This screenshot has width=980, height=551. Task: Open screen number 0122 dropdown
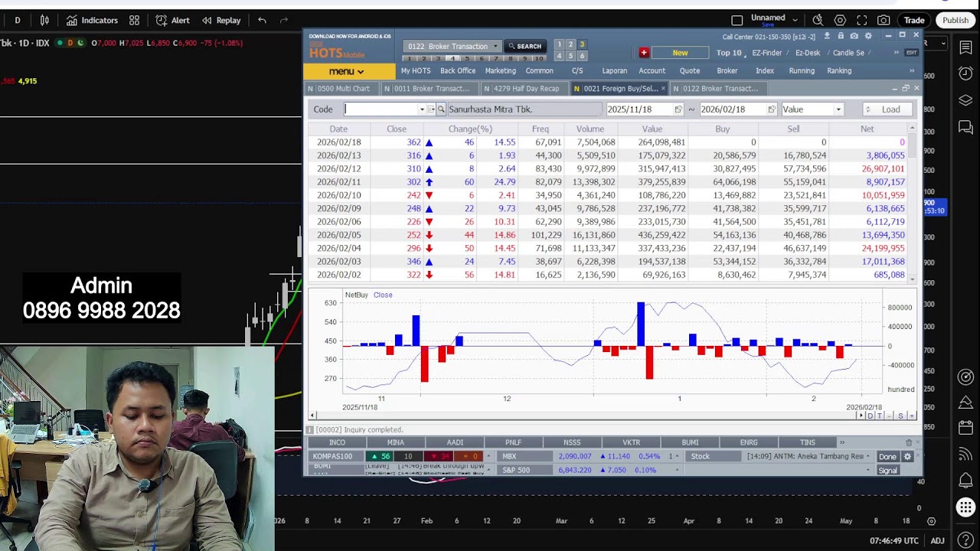pyautogui.click(x=495, y=47)
